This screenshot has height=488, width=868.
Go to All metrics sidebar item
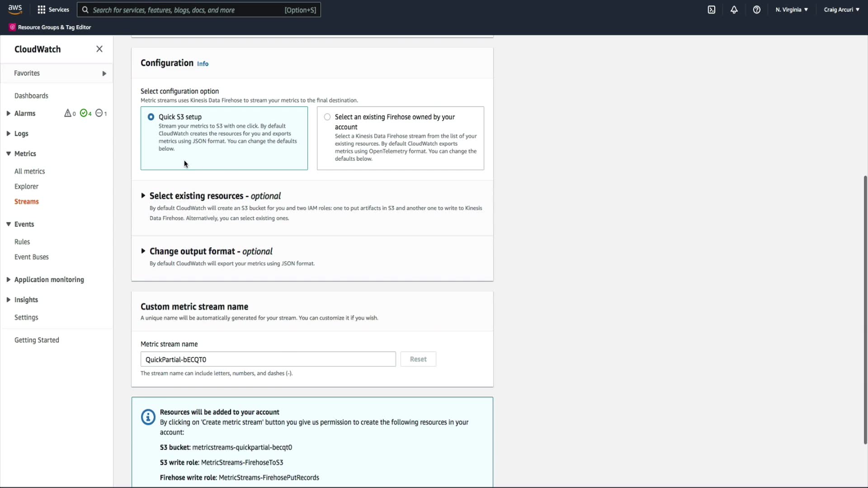[x=29, y=171]
